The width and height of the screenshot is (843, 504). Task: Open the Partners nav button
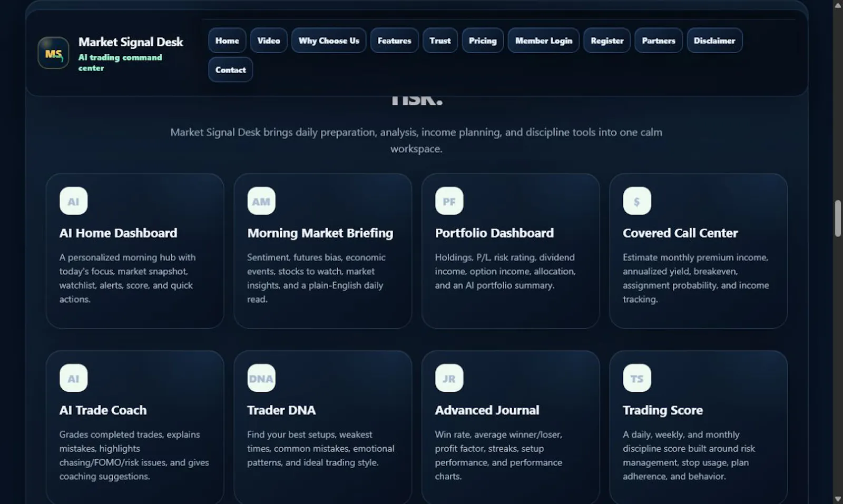pos(659,41)
